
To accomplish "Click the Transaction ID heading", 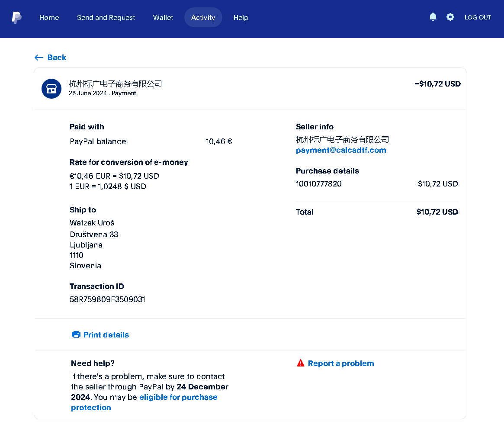I will coord(97,286).
